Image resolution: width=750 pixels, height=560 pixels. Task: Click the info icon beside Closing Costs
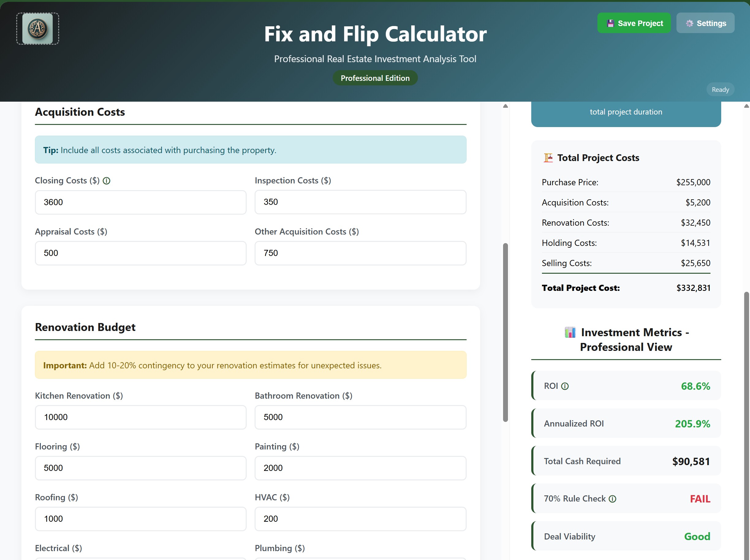[x=107, y=181]
